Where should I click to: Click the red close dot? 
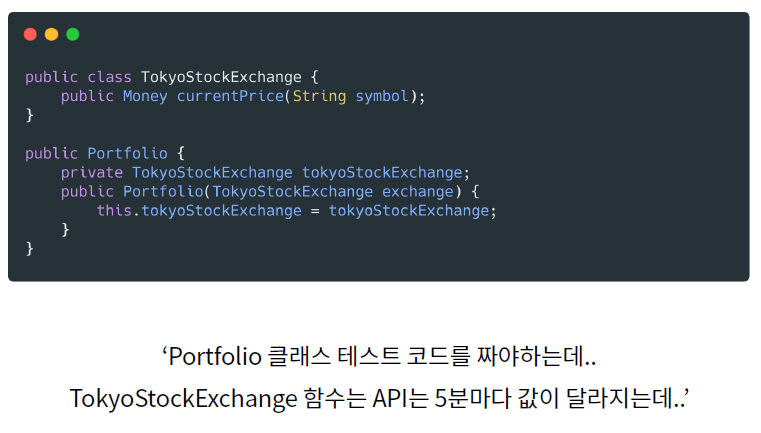click(30, 34)
